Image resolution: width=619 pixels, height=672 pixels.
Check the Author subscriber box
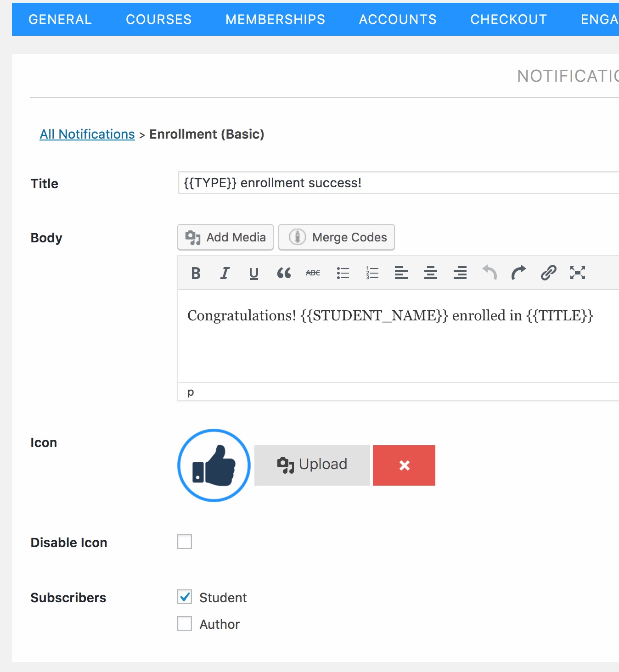[185, 624]
